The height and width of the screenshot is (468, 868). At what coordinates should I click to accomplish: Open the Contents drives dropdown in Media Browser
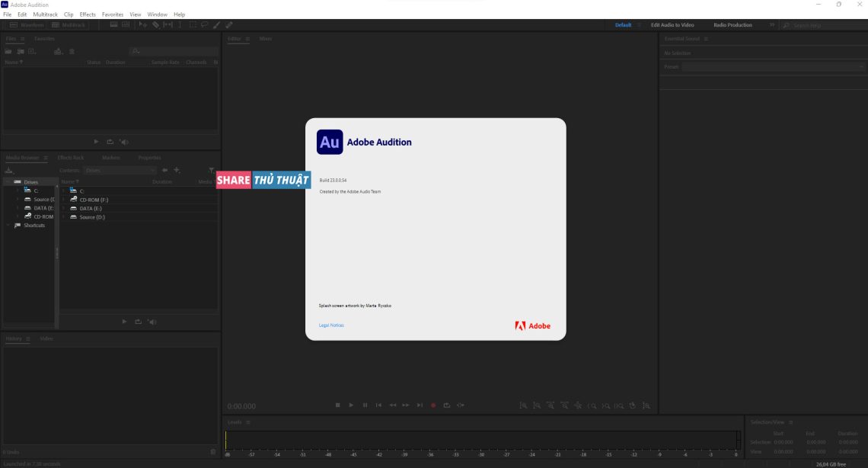(118, 170)
